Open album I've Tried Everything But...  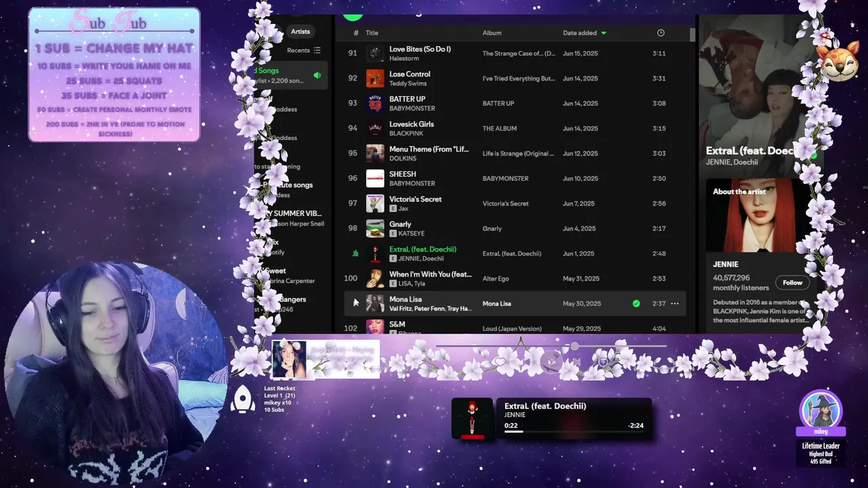click(x=519, y=79)
